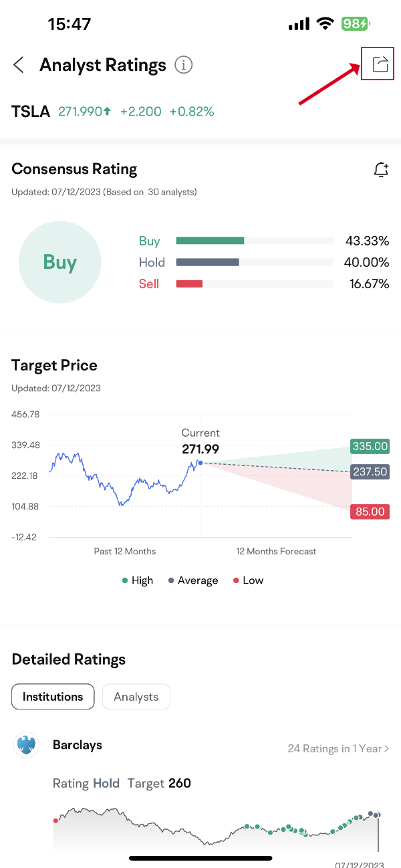401x868 pixels.
Task: Tap the TSLA ticker symbol
Action: [31, 112]
